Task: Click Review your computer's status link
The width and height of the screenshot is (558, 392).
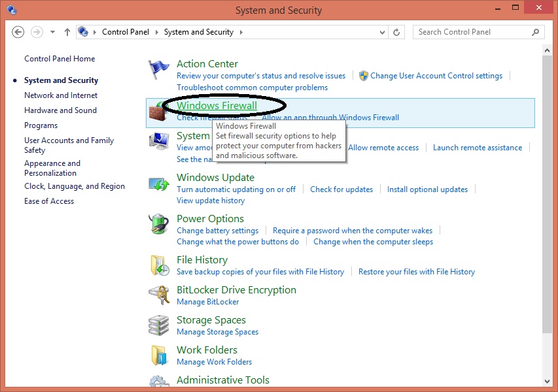Action: tap(261, 76)
